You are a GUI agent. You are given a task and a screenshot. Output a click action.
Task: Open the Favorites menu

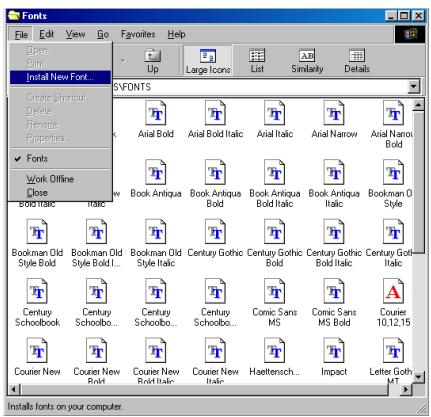pyautogui.click(x=138, y=34)
